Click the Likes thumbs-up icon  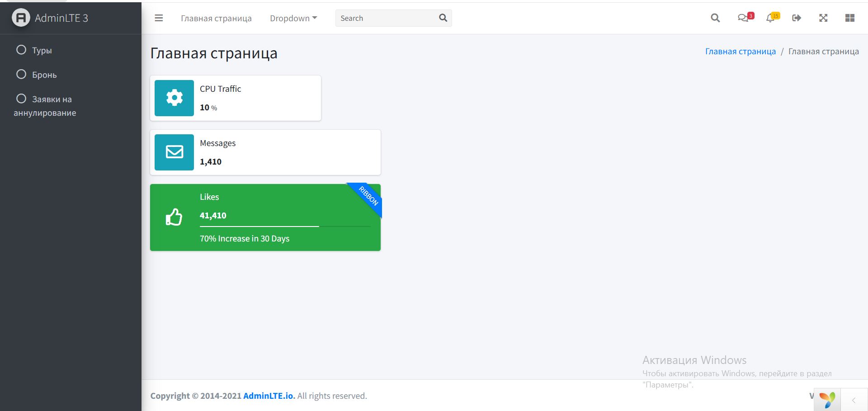pyautogui.click(x=174, y=217)
